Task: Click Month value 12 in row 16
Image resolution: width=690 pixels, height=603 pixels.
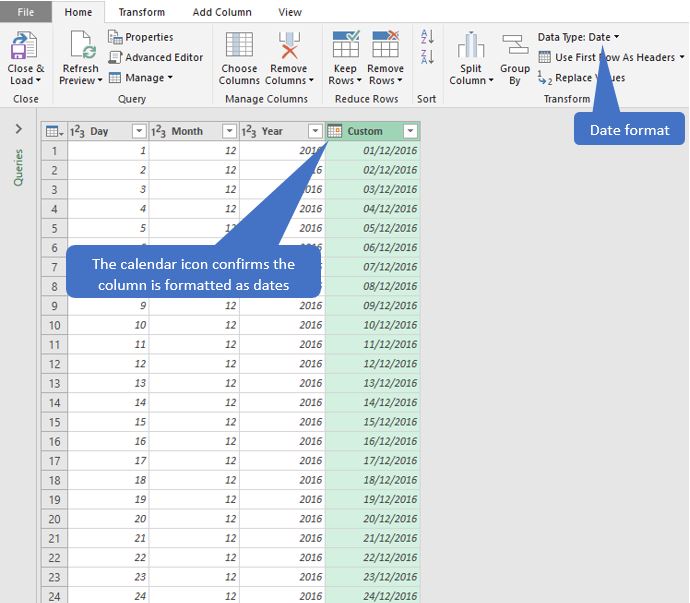Action: point(194,441)
